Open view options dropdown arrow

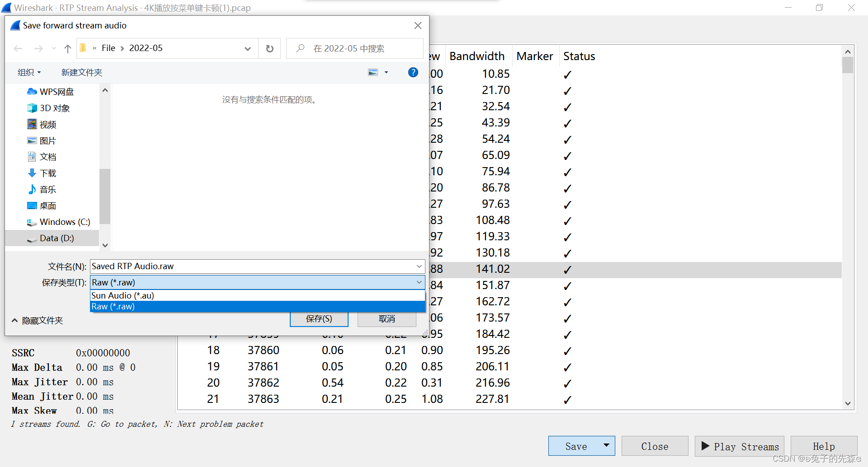click(x=386, y=72)
